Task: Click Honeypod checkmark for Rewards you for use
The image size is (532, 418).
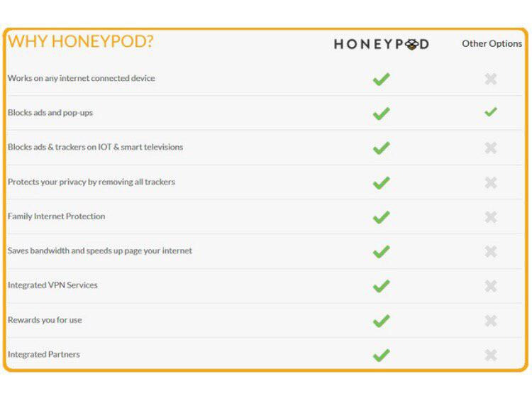Action: [382, 321]
